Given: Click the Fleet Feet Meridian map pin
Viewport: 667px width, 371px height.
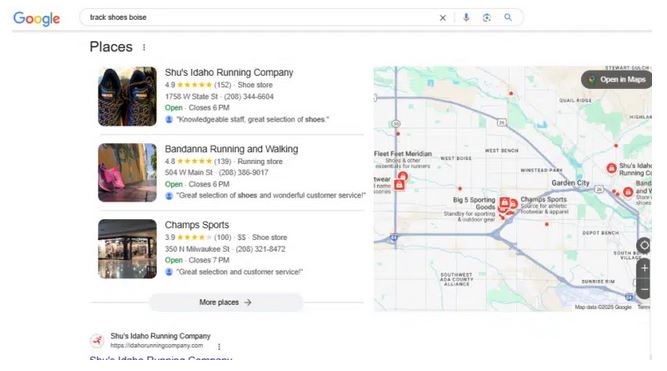Looking at the screenshot, I should [x=402, y=176].
